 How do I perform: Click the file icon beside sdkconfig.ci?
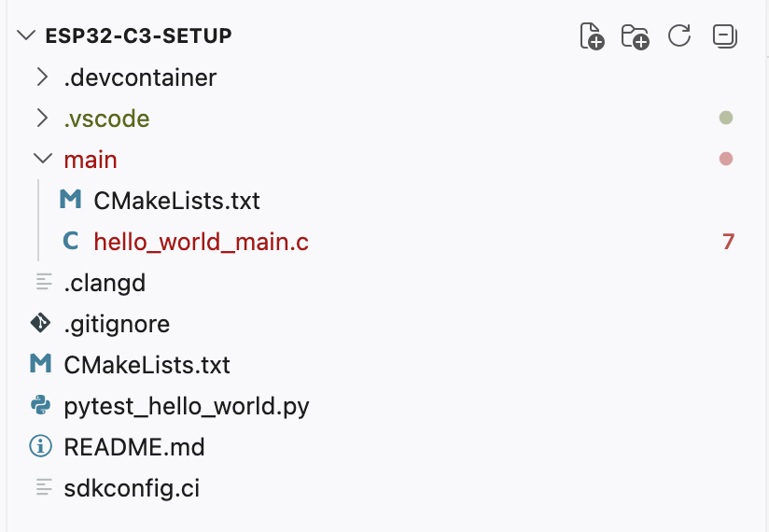pos(42,487)
